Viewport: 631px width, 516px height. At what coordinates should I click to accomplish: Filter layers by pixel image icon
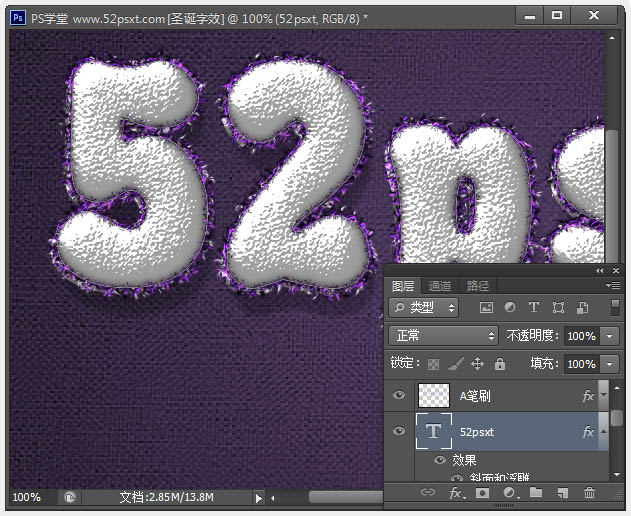pos(486,308)
